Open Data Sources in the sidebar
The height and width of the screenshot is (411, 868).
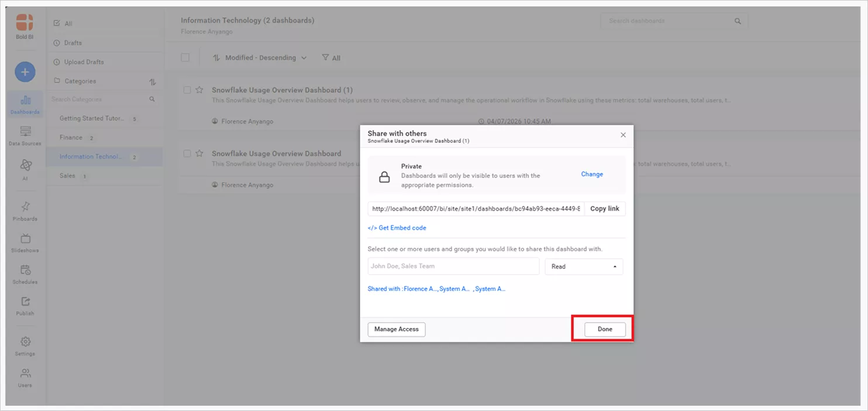25,136
